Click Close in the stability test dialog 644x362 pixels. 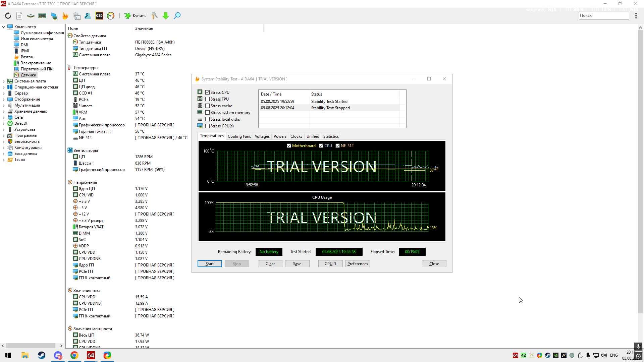pyautogui.click(x=434, y=264)
